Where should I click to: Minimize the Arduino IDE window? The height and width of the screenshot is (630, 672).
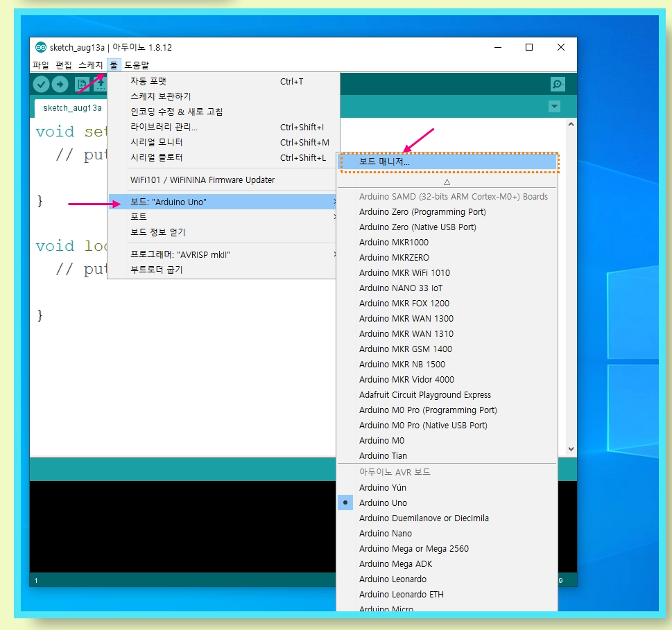tap(497, 47)
